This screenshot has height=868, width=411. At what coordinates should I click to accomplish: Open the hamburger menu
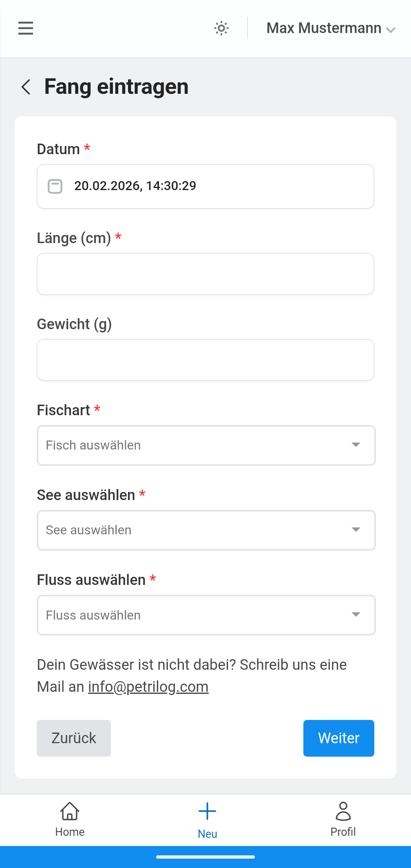click(x=26, y=28)
